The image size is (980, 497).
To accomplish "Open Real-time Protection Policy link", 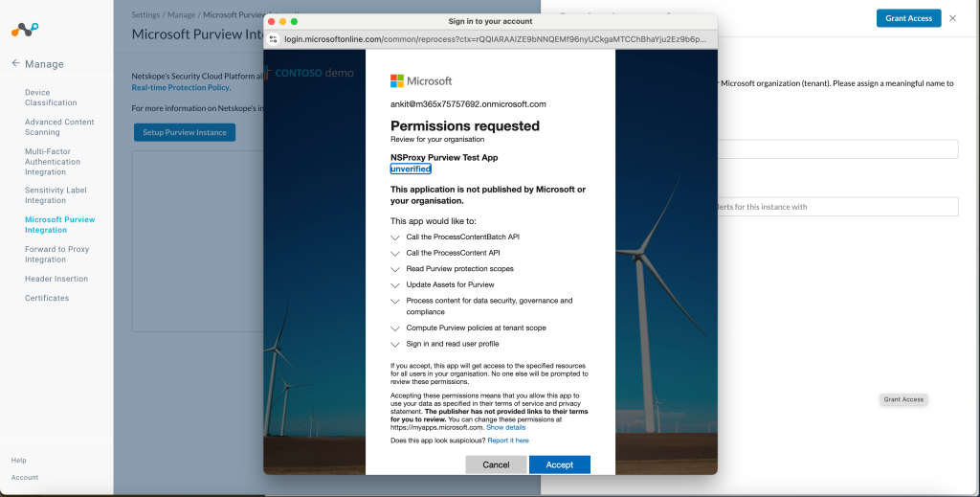I will click(x=180, y=87).
